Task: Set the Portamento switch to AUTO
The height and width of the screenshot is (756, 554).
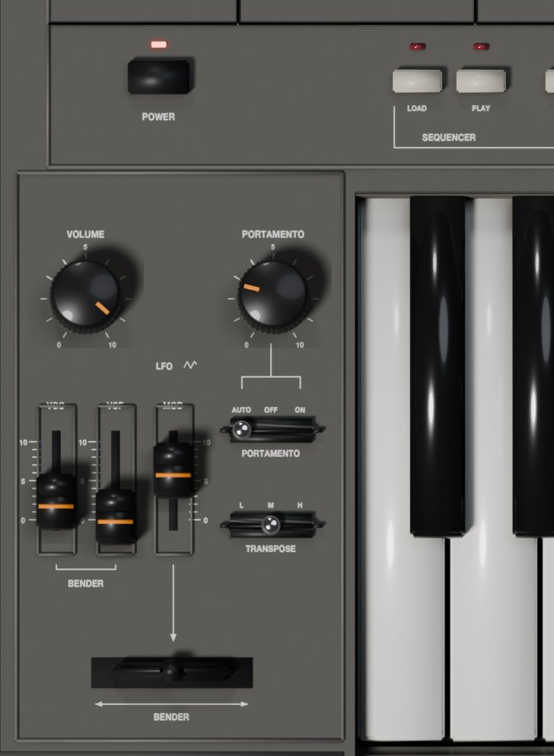Action: [x=242, y=429]
